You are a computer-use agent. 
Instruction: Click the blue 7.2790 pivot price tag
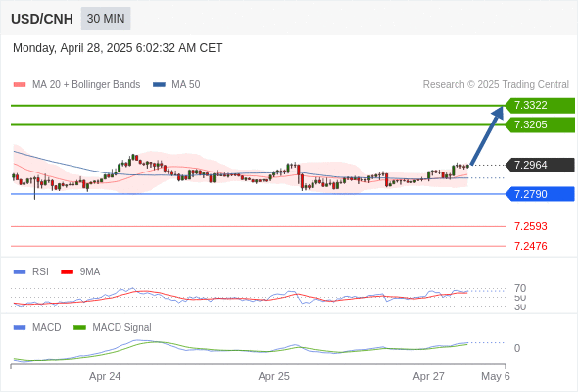540,194
